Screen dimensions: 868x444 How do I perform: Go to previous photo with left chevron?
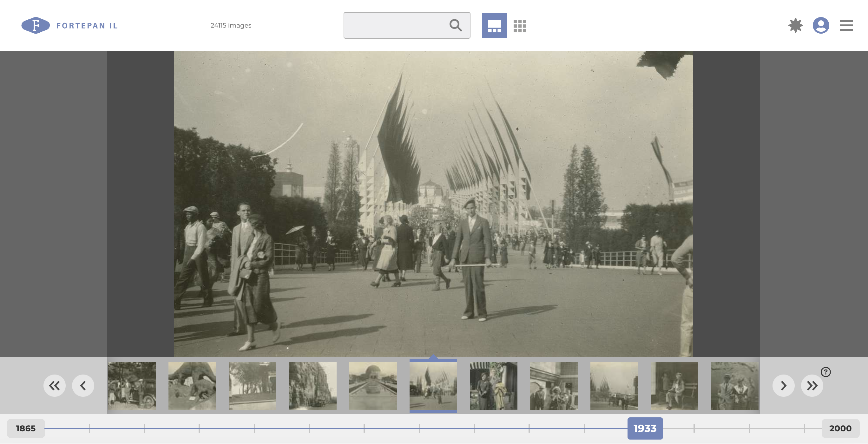pos(83,385)
